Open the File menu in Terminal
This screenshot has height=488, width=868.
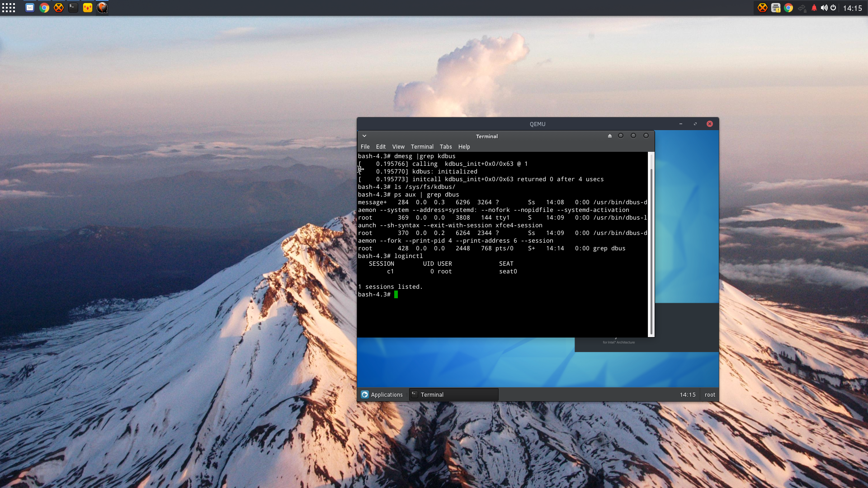pyautogui.click(x=365, y=147)
